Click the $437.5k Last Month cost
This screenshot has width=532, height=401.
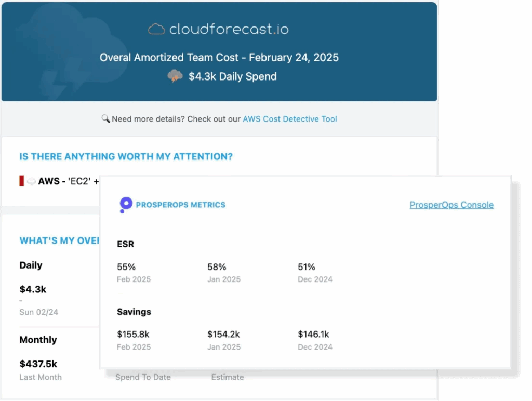click(38, 364)
